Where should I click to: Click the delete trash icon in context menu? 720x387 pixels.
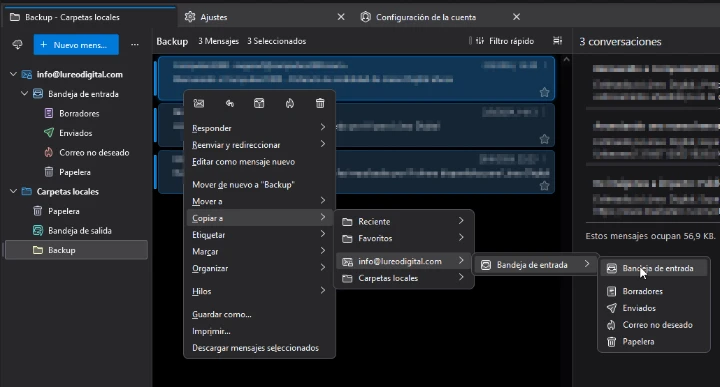click(x=320, y=103)
